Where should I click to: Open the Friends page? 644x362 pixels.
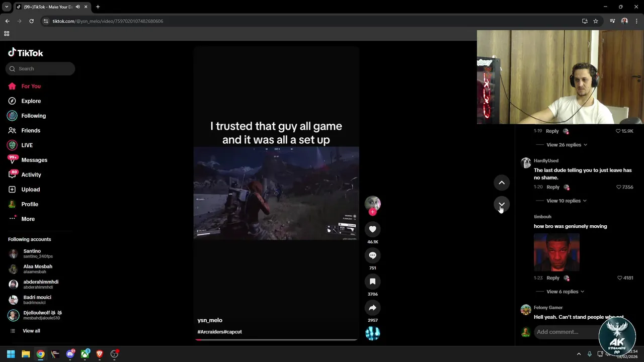[x=31, y=131]
